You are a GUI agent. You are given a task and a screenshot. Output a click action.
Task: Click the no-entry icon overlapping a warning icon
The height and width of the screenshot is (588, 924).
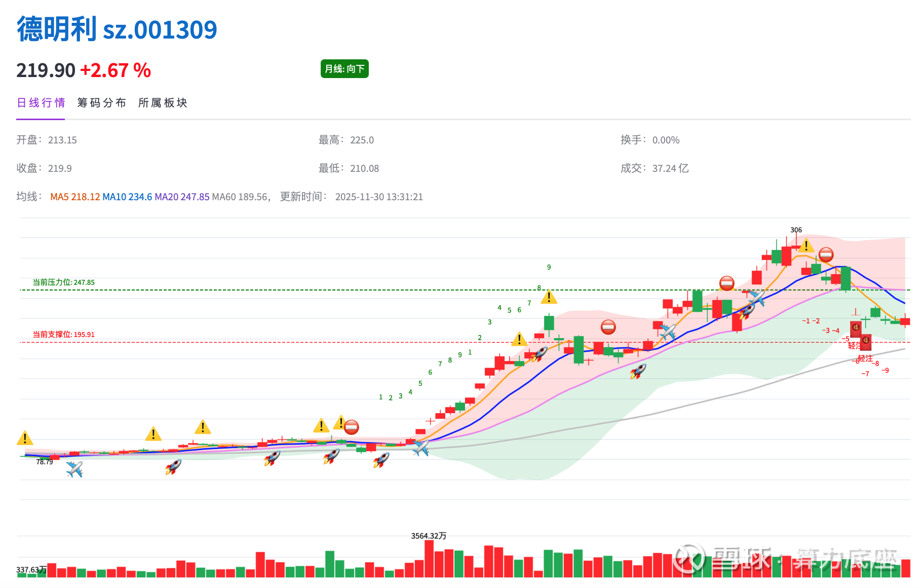tap(351, 427)
